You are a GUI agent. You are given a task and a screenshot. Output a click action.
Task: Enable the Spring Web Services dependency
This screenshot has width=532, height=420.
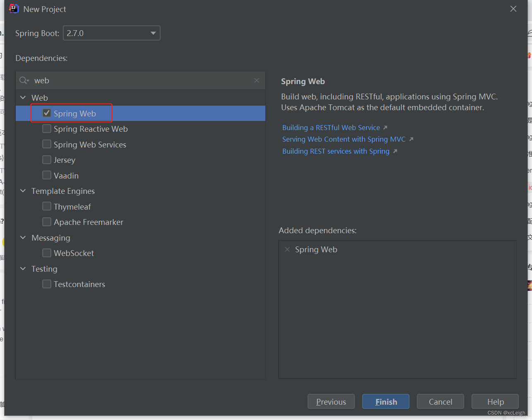pos(47,144)
